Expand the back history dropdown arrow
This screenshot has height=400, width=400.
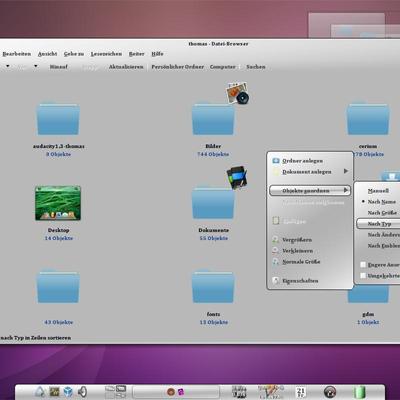click(8, 66)
